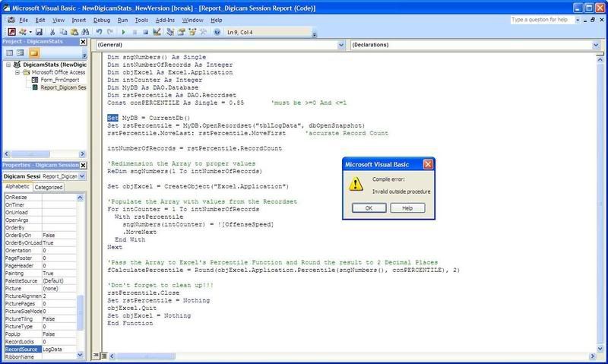Image resolution: width=608 pixels, height=364 pixels.
Task: Open the Window menu
Action: (x=192, y=21)
